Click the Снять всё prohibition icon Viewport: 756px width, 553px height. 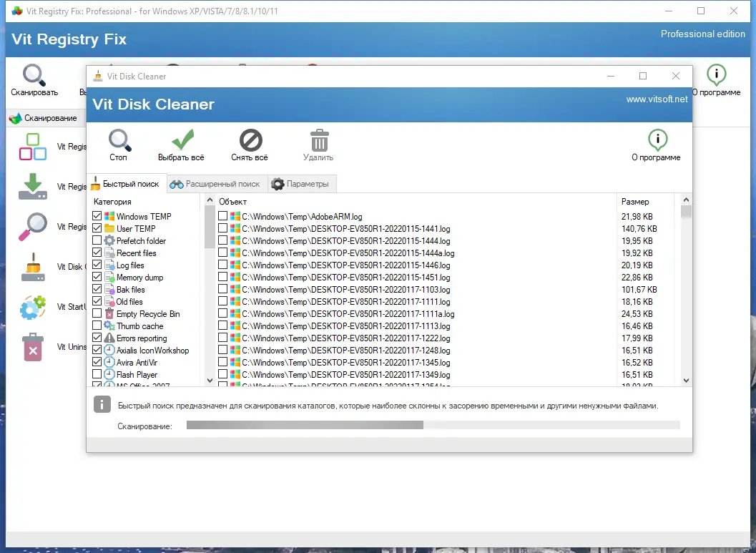point(251,140)
